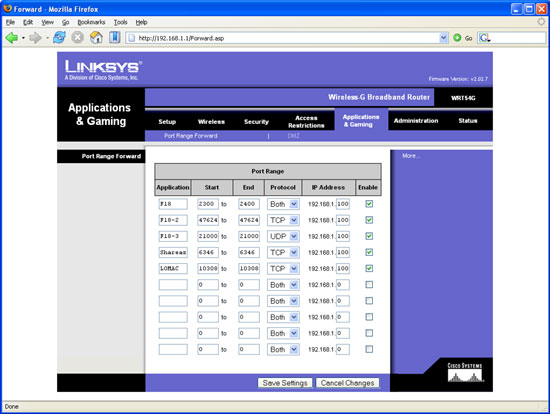Image resolution: width=550 pixels, height=414 pixels.
Task: Open the Bookmarks menu
Action: 91,22
